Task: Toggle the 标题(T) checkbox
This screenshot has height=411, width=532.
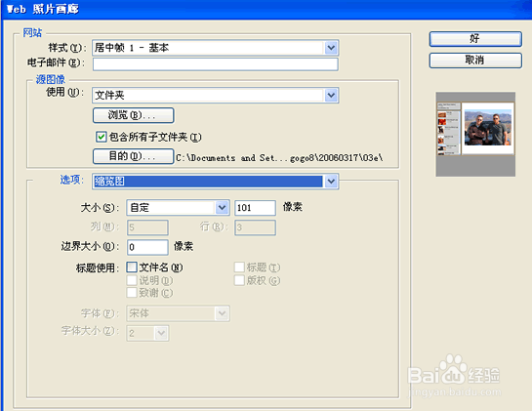Action: (x=239, y=267)
